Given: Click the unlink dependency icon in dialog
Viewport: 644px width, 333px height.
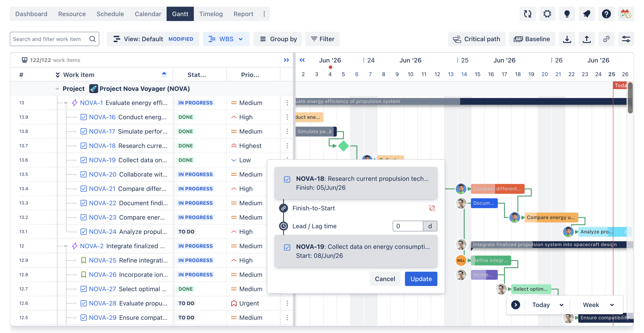Looking at the screenshot, I should 432,208.
